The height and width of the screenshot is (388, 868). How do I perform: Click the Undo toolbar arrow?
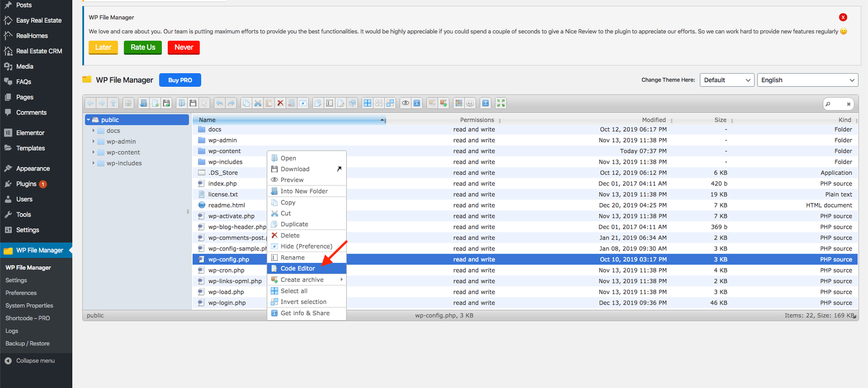[x=219, y=103]
